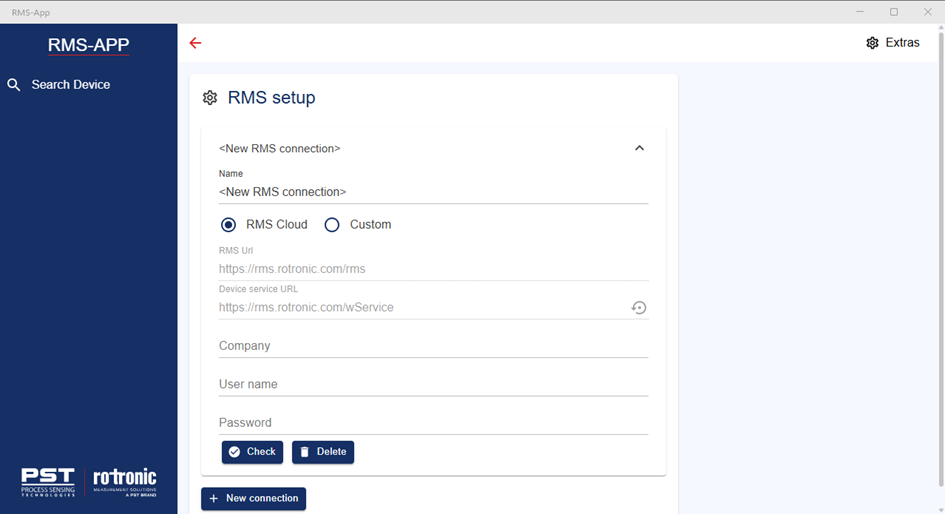Collapse the New RMS connection panel
The width and height of the screenshot is (945, 514).
click(639, 148)
